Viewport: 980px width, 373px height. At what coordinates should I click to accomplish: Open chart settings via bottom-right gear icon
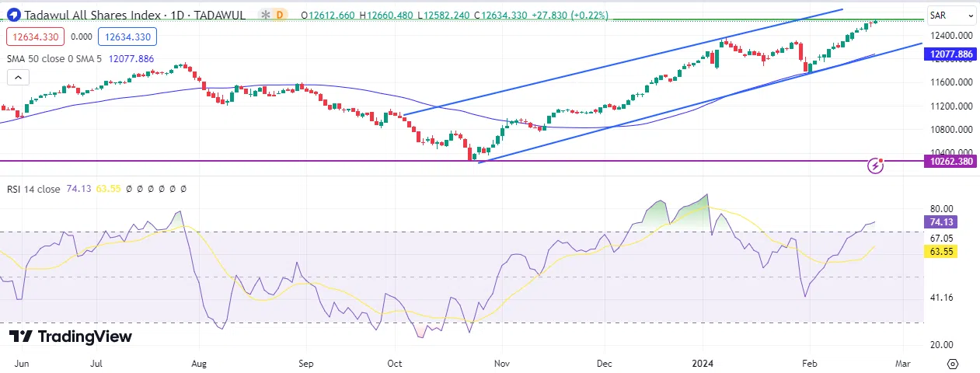953,364
